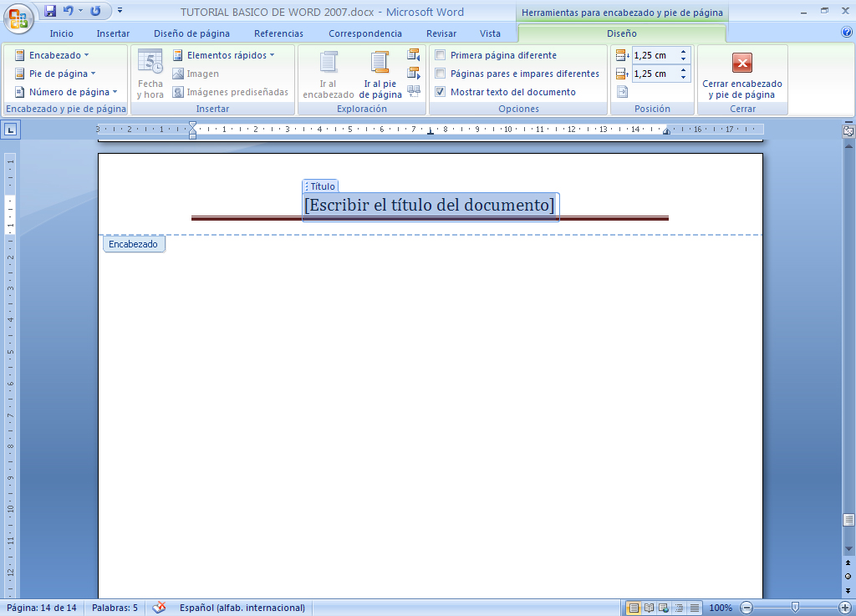Open the Elementos rápidos dropdown

pos(222,54)
